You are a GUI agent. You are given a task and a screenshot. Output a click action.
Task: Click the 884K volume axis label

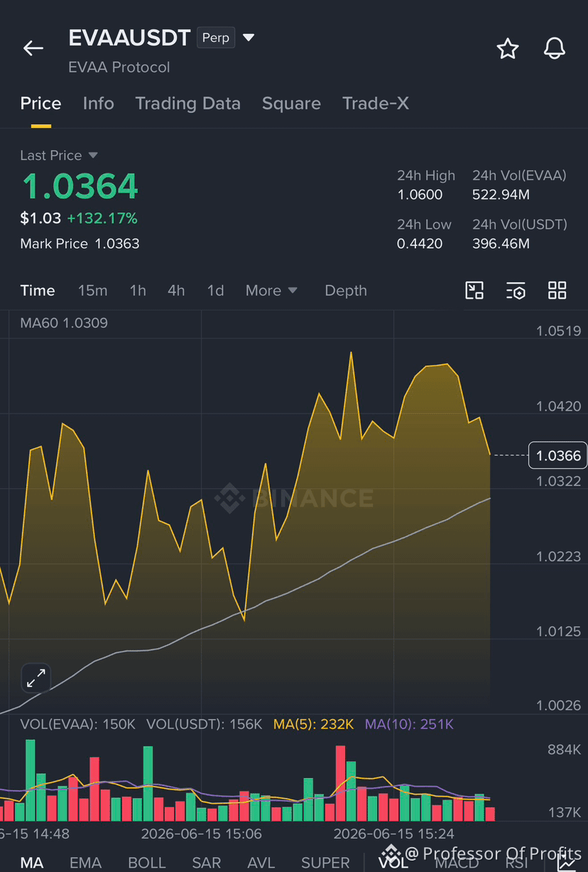(564, 750)
